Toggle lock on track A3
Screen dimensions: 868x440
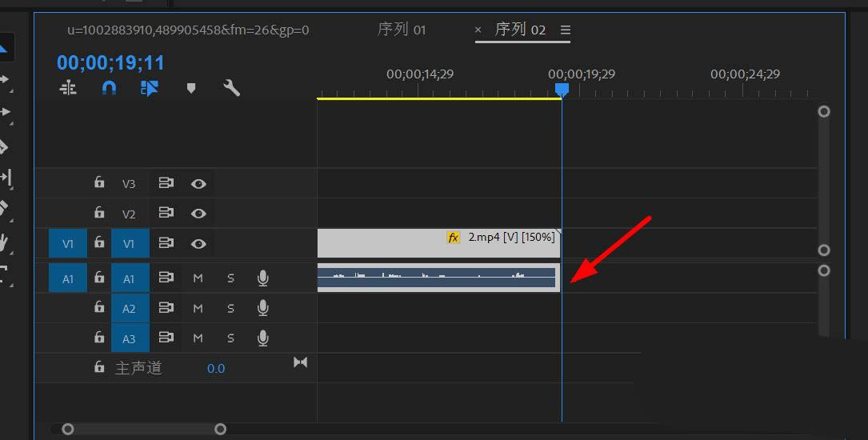[x=99, y=337]
